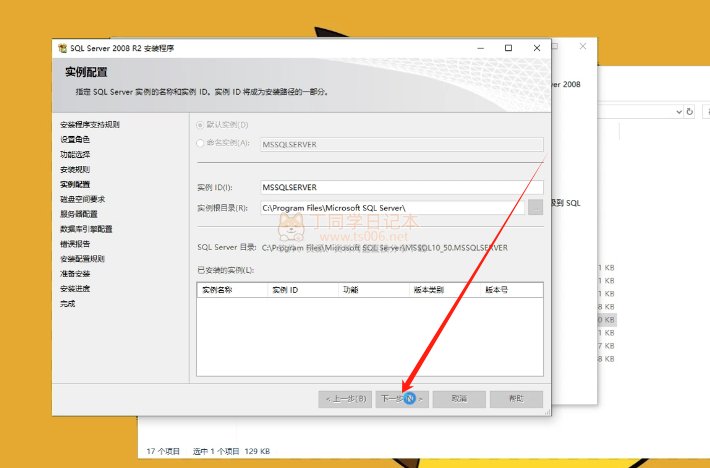Viewport: 710px width, 468px height.
Task: Select 实例配置 step in sidebar
Action: click(x=75, y=184)
